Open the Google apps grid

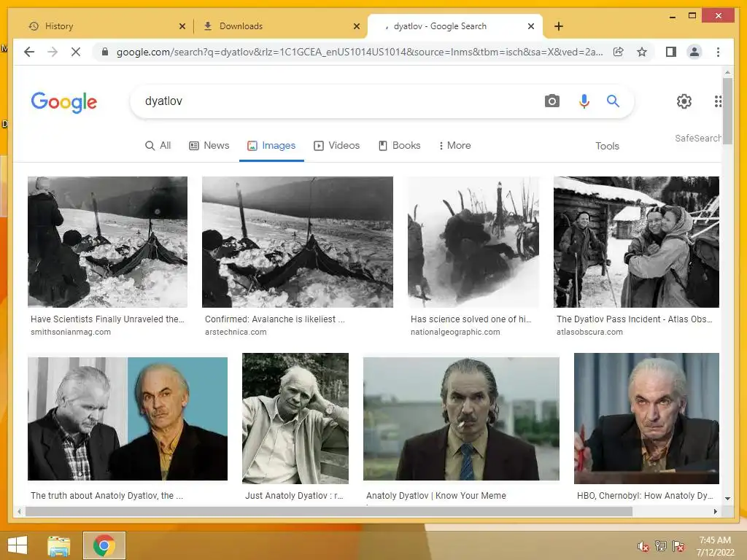coord(718,101)
